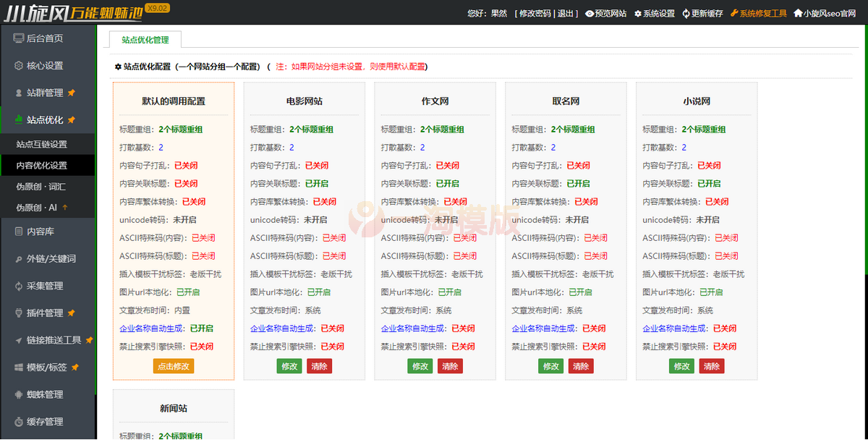Click 点击修改 in the default config card
The width and height of the screenshot is (868, 440).
click(x=174, y=366)
